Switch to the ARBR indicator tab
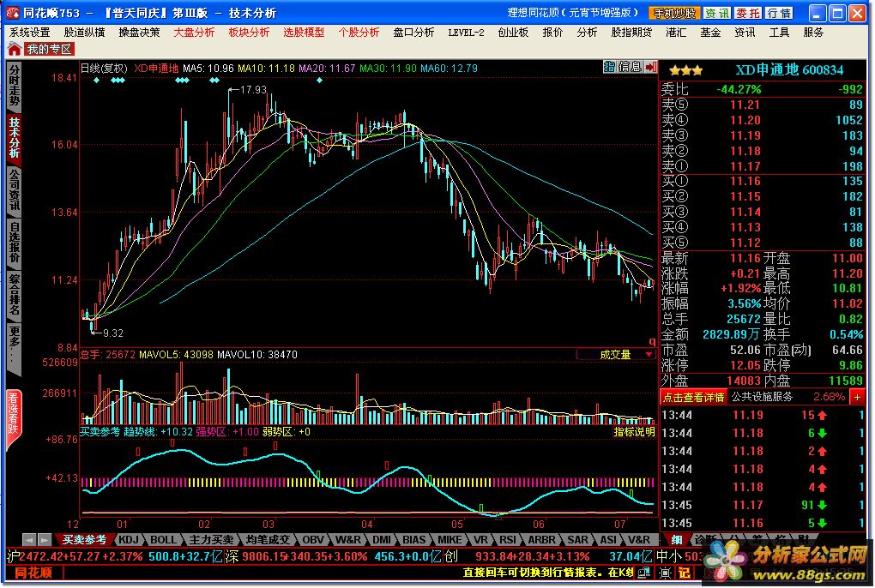The height and width of the screenshot is (588, 875). pos(542,539)
